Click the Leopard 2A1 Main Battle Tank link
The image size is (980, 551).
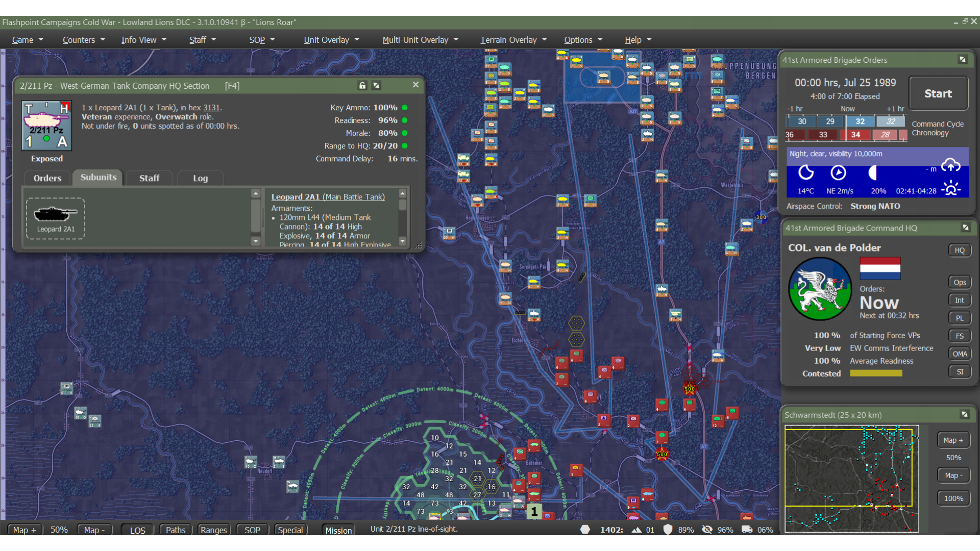click(328, 197)
